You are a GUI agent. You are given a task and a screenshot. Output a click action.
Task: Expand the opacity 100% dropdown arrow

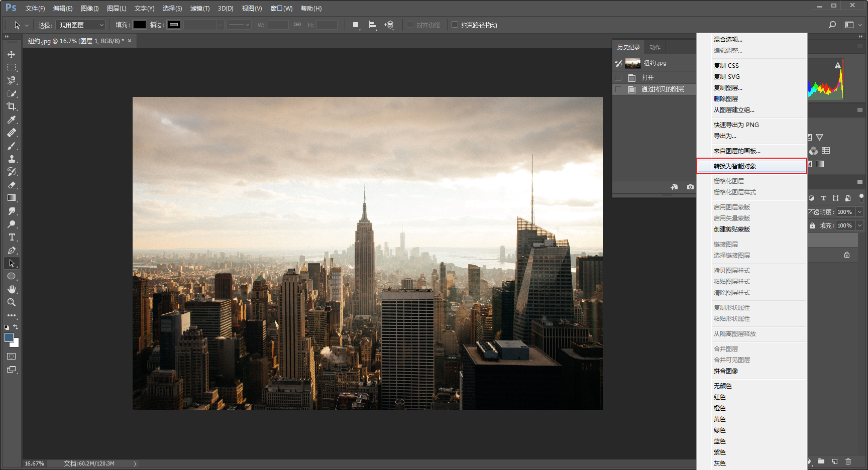tap(859, 212)
